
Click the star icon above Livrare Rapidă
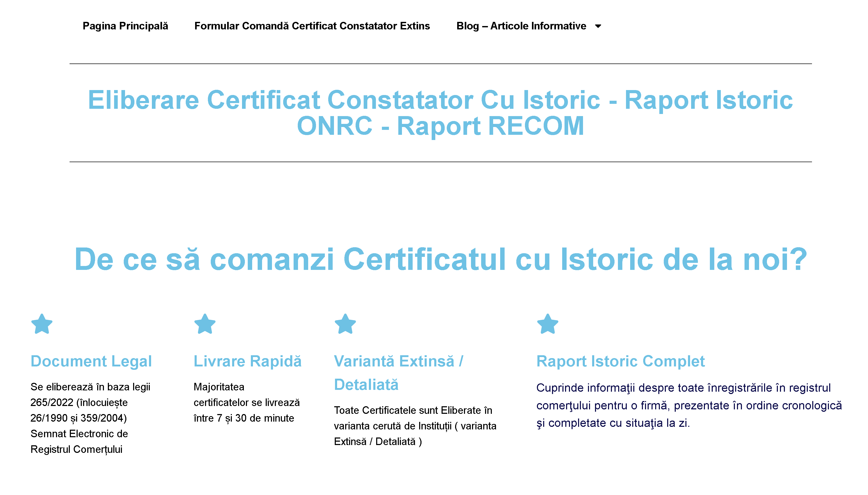[x=204, y=324]
